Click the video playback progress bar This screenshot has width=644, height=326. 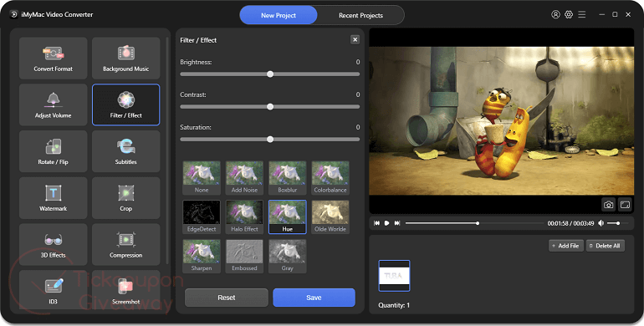click(475, 223)
